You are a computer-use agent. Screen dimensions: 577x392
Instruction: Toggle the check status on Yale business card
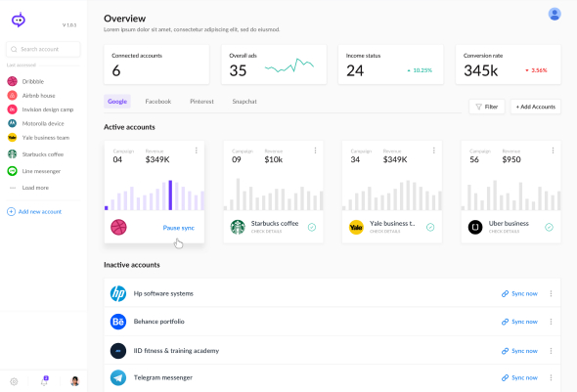pos(430,227)
